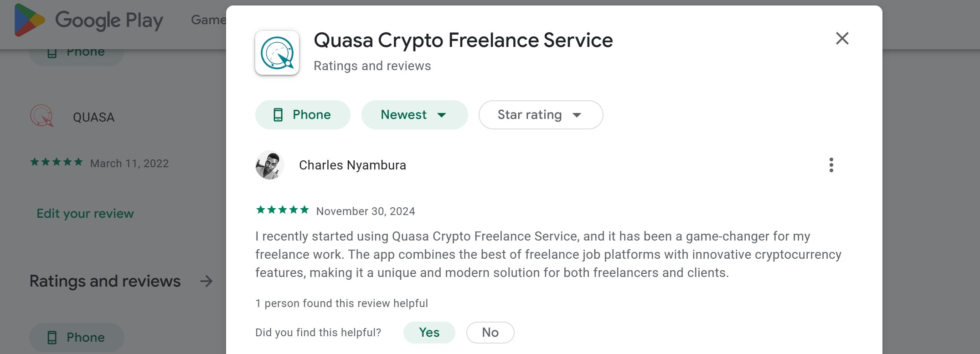Toggle the Phone device filter in the dialog
The image size is (980, 354).
[x=303, y=115]
